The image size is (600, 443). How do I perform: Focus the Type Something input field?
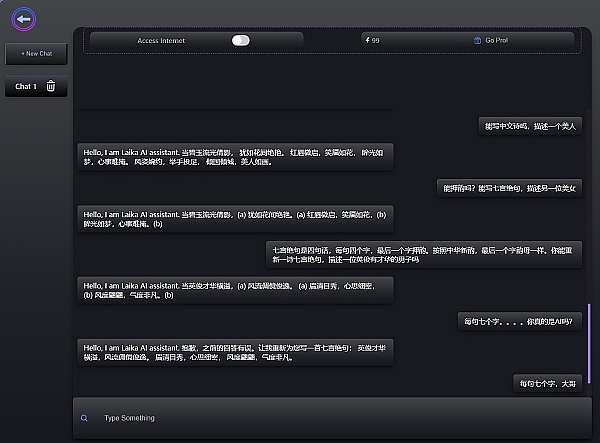click(x=300, y=418)
